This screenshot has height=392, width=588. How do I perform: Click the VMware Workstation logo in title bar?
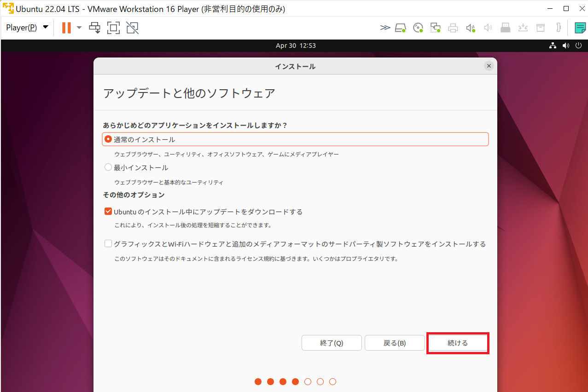point(8,8)
